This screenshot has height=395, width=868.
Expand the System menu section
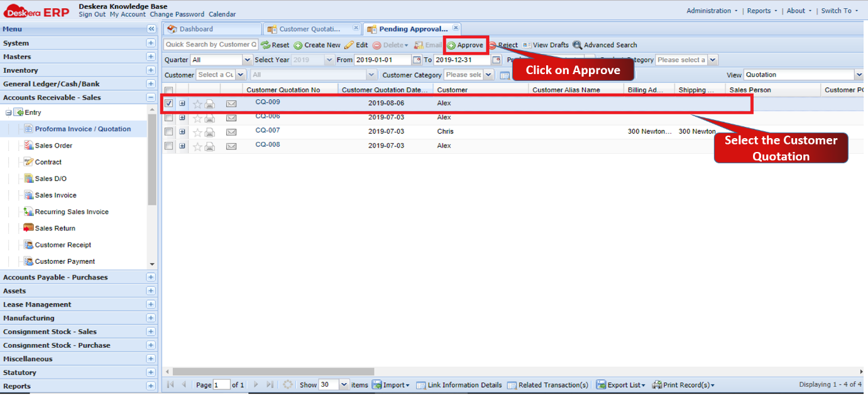point(151,43)
